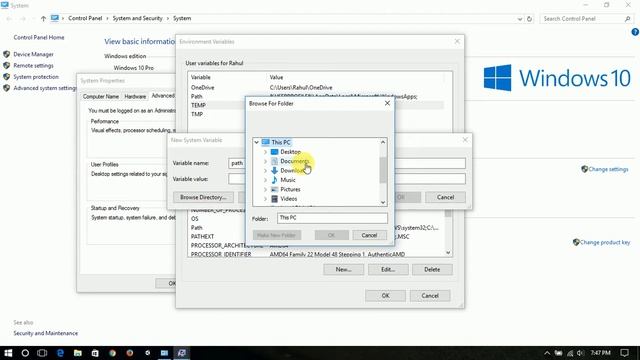The width and height of the screenshot is (640, 360).
Task: Open Security and Maintenance link
Action: coord(45,333)
